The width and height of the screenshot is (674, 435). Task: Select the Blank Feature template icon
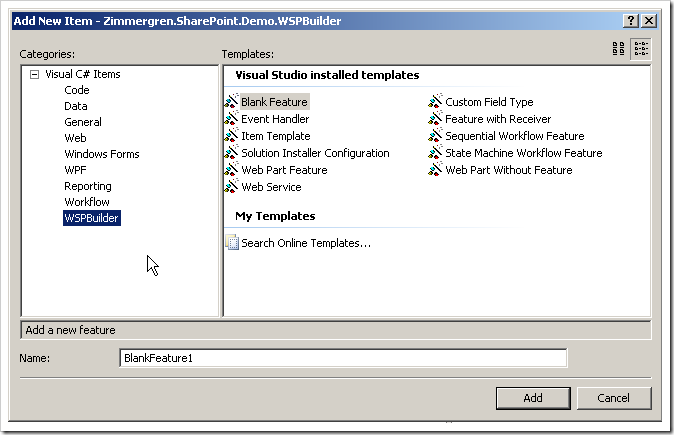[232, 102]
